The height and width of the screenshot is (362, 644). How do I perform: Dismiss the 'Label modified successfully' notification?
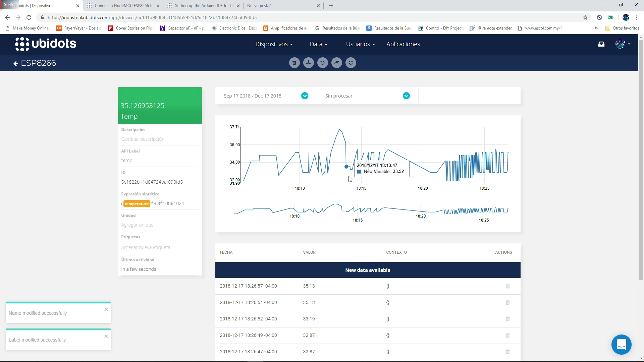[106, 336]
